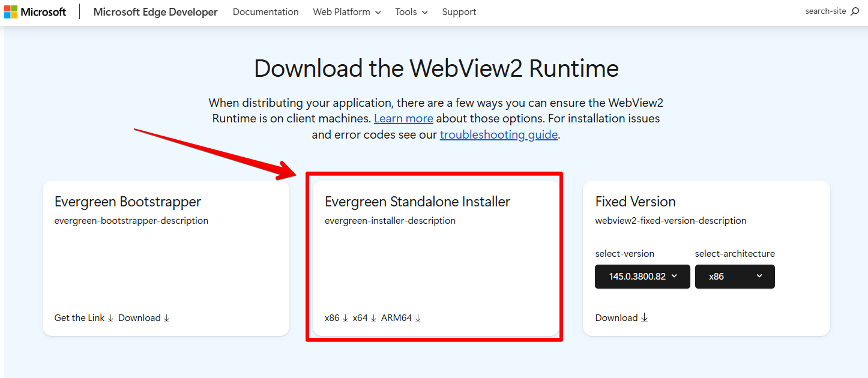Screen dimensions: 868x378
Task: Click the Microsoft logo icon
Action: (x=11, y=12)
